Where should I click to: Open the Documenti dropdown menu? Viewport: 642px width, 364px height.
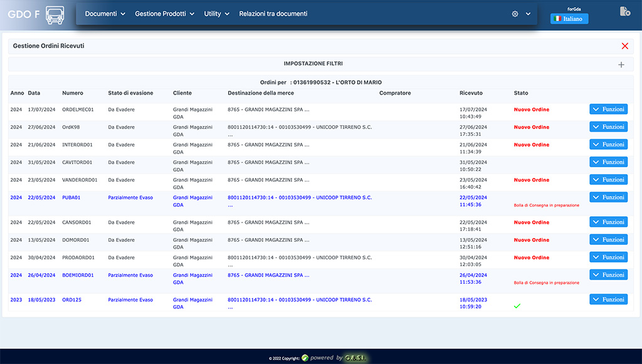coord(105,14)
